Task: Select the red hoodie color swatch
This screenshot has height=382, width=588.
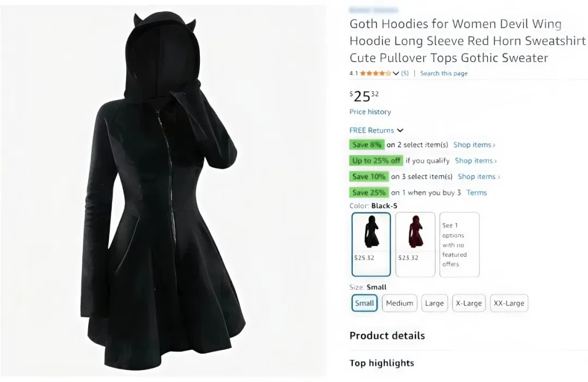Action: pyautogui.click(x=415, y=244)
